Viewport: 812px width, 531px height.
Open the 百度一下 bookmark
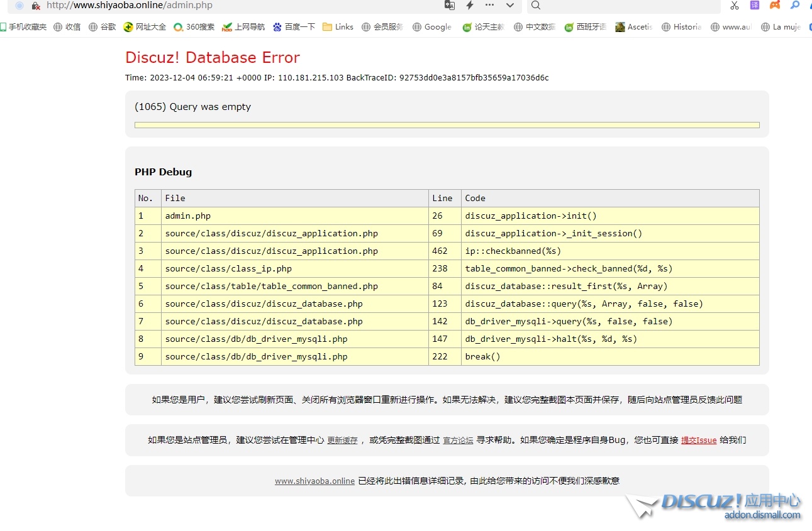[x=294, y=27]
